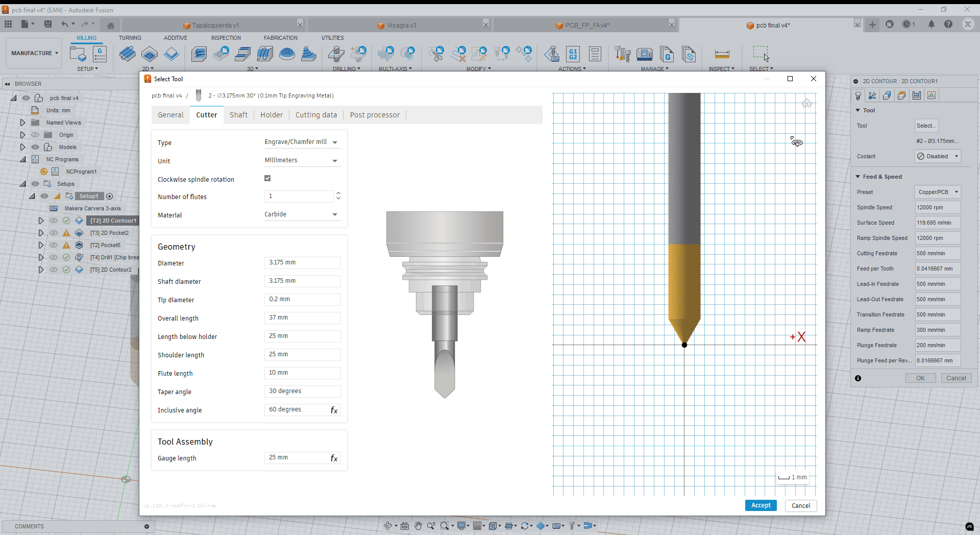Screen dimensions: 980x535
Task: Select the 3D Adaptive Clearing icon
Action: (199, 54)
